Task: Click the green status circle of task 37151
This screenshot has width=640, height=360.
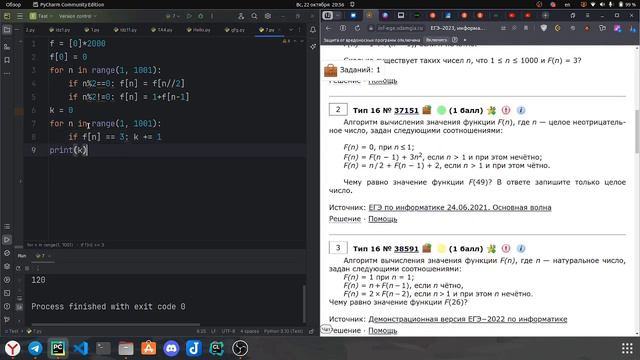Action: [x=441, y=110]
